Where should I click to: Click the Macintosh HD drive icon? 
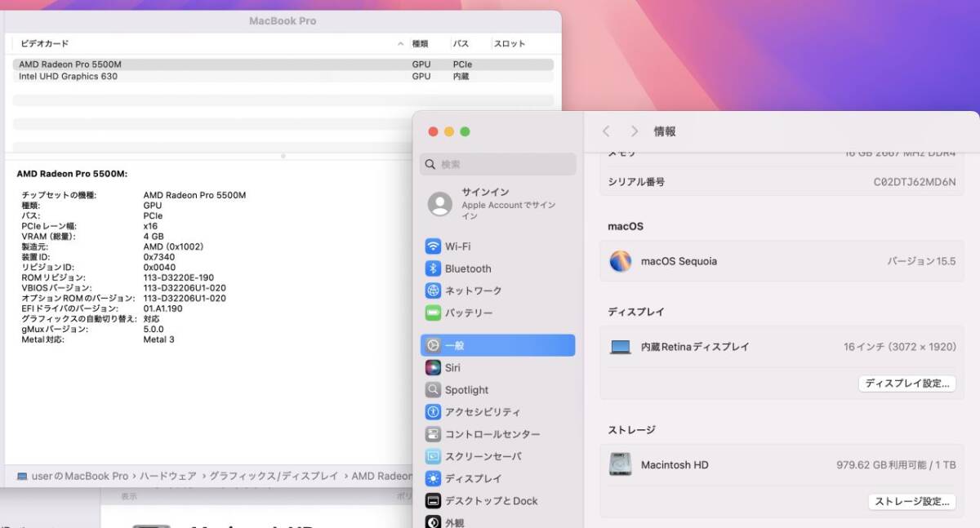point(622,464)
